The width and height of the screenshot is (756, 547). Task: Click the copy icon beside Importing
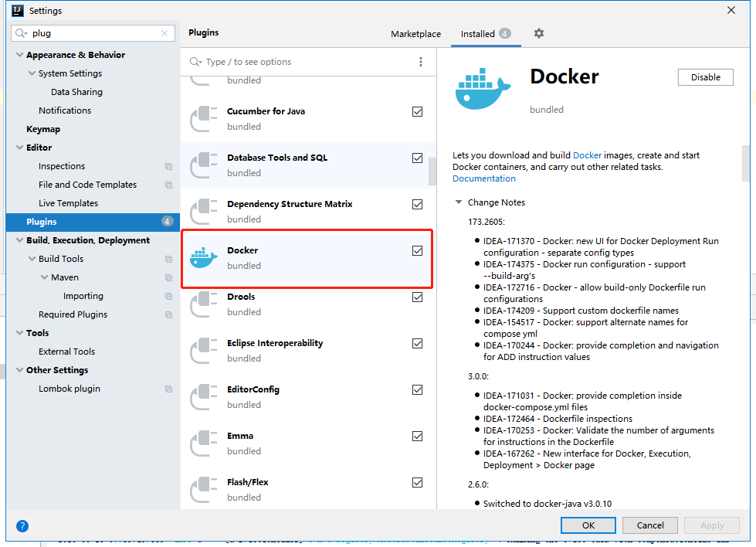[169, 296]
